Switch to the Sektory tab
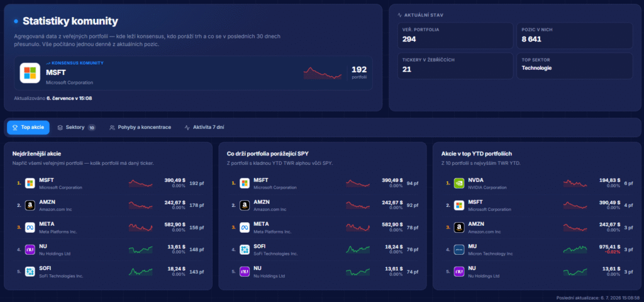The image size is (644, 302). pyautogui.click(x=76, y=127)
